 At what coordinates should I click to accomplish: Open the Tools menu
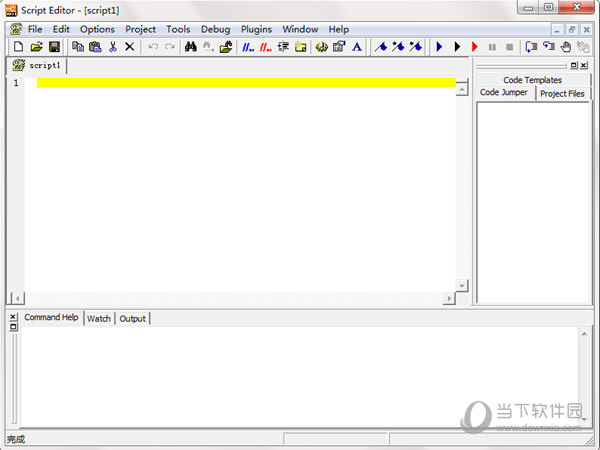pyautogui.click(x=178, y=29)
